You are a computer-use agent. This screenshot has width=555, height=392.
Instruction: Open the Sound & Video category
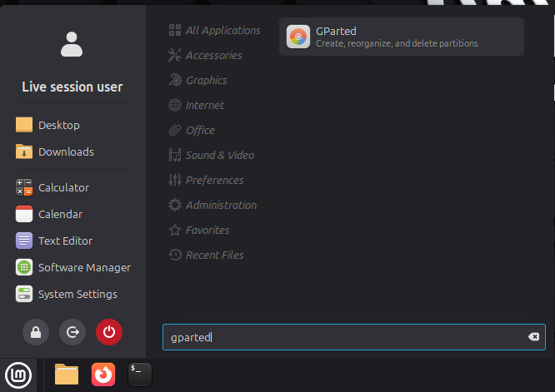[212, 155]
